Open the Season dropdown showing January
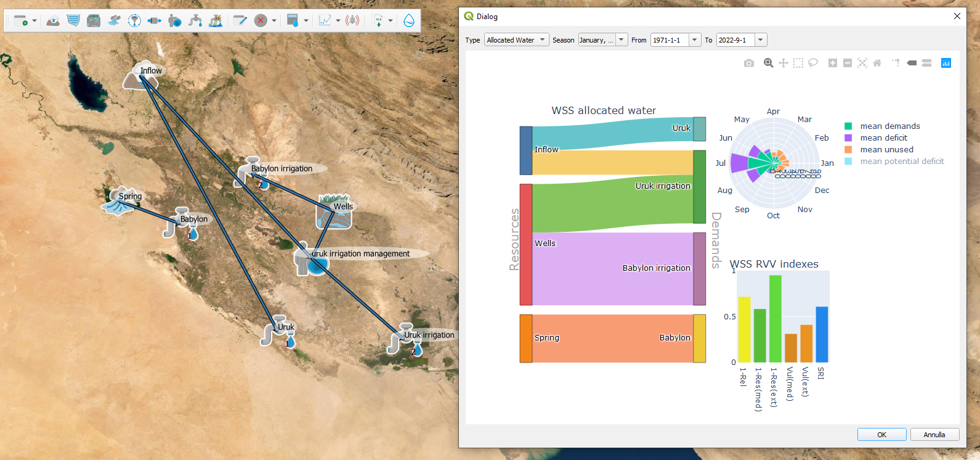Image resolution: width=980 pixels, height=460 pixels. (602, 40)
